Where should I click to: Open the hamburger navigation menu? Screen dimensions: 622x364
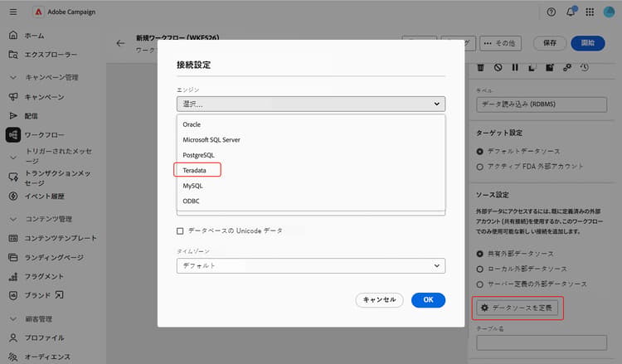13,12
